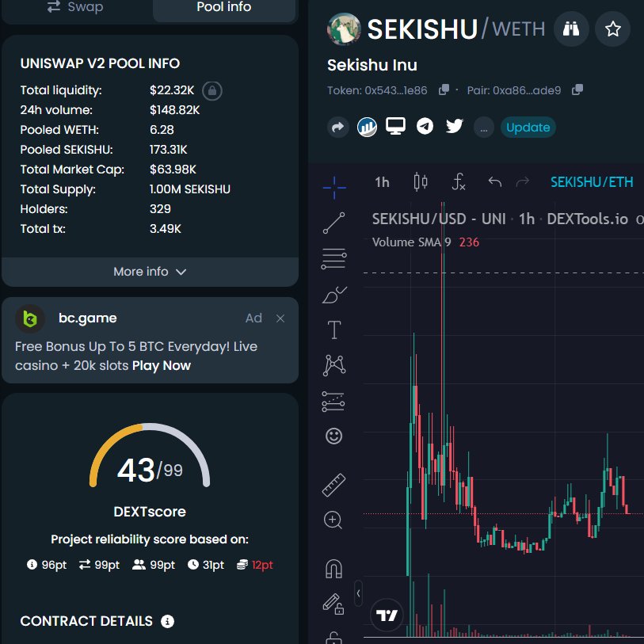This screenshot has height=644, width=644.
Task: Undo the last chart action
Action: pos(495,181)
